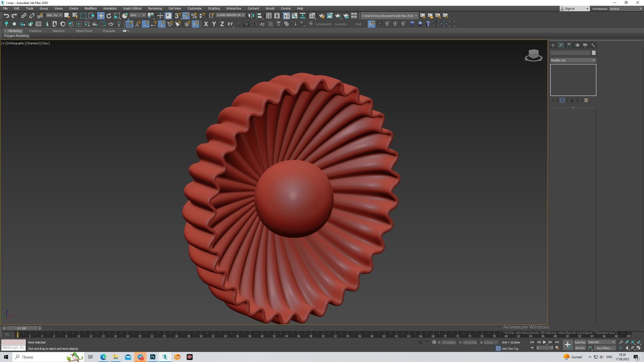Open the Corona menu
The width and height of the screenshot is (644, 362).
click(286, 8)
